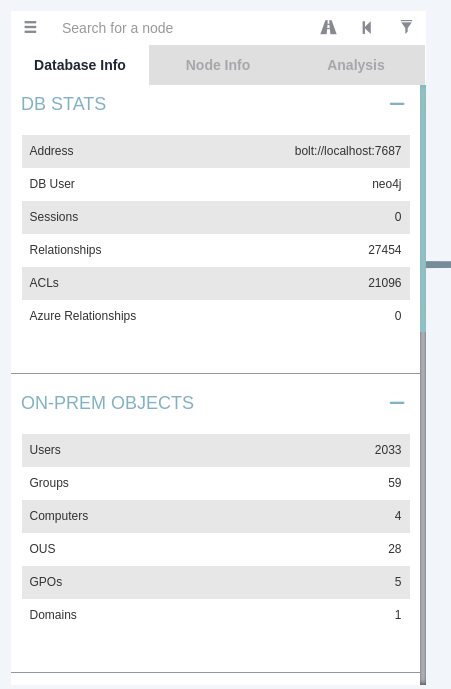This screenshot has height=689, width=451.
Task: Open the hamburger menu icon
Action: [x=30, y=27]
